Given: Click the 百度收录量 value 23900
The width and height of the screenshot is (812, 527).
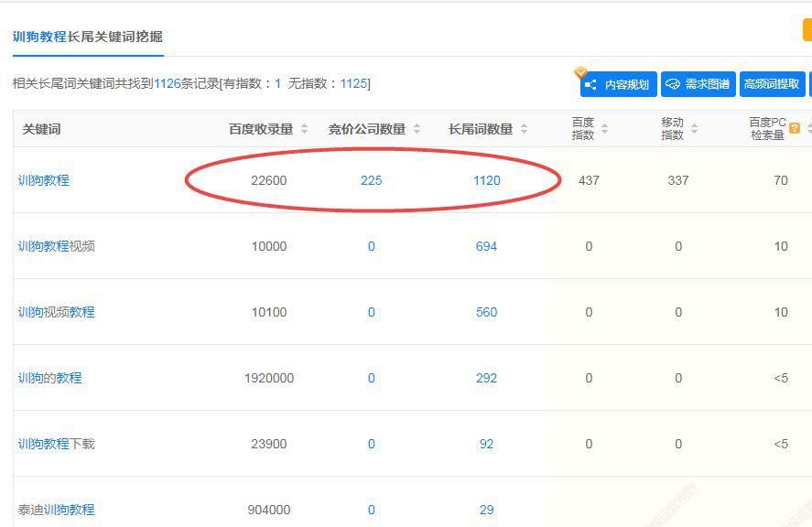Looking at the screenshot, I should click(x=269, y=444).
